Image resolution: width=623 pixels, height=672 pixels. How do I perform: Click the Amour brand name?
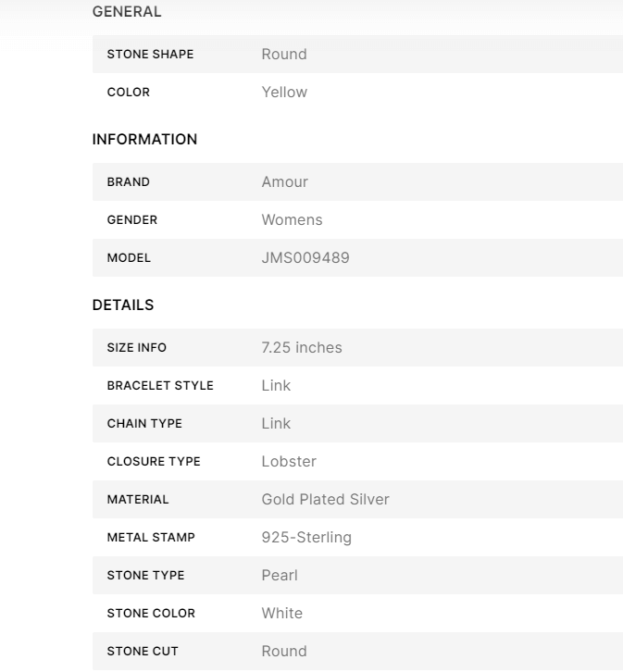click(284, 182)
